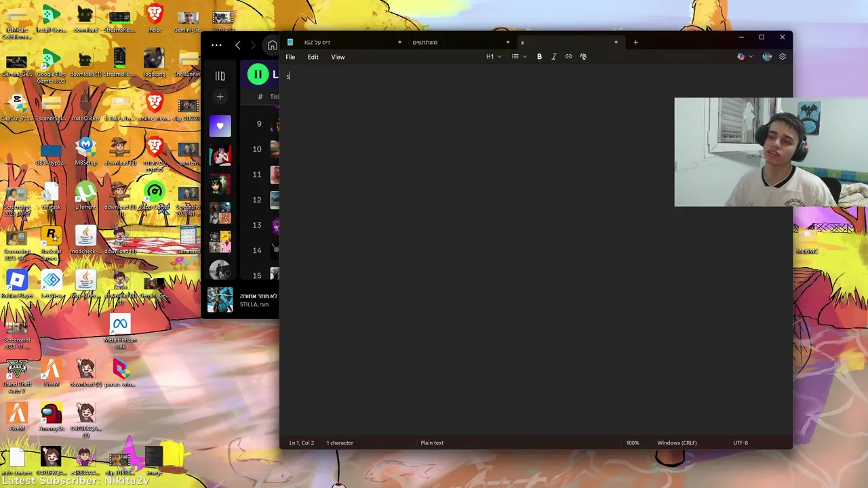Select the tinytask desktop file
This screenshot has height=488, width=868.
coord(51,197)
